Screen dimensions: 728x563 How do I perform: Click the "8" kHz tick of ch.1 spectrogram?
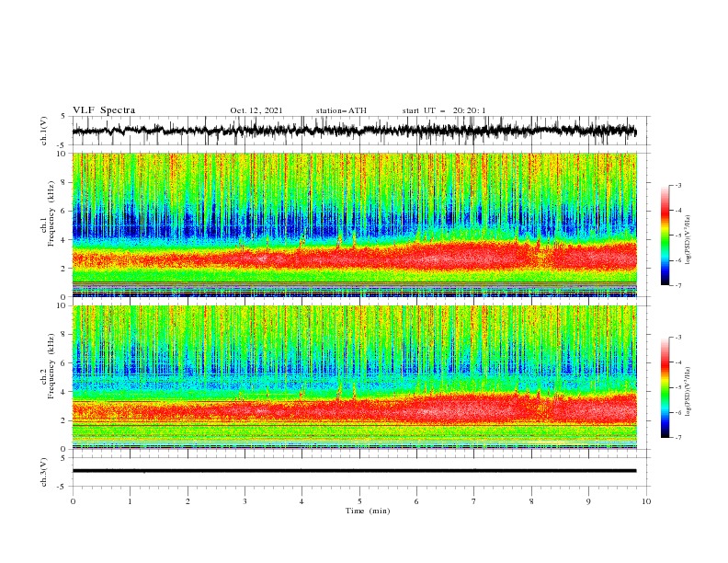pos(64,182)
